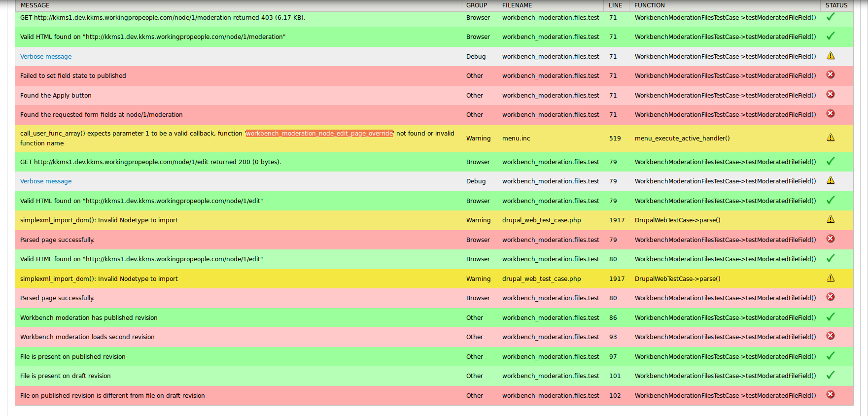Click line number '93' cell
The height and width of the screenshot is (416, 868).
pyautogui.click(x=613, y=337)
